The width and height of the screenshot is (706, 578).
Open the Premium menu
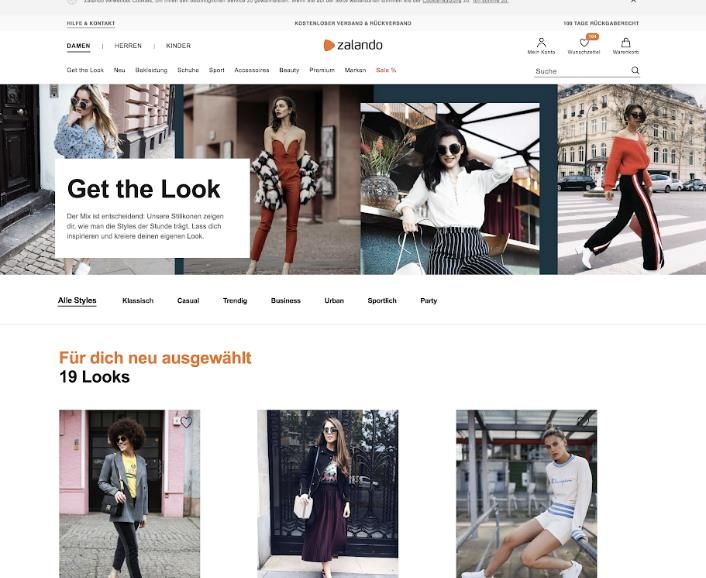pos(322,70)
